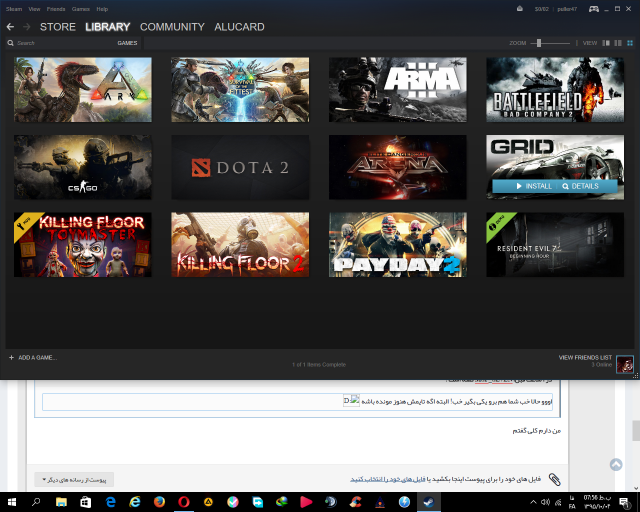Open the Action Center notifications icon
640x512 pixels.
(x=624, y=502)
